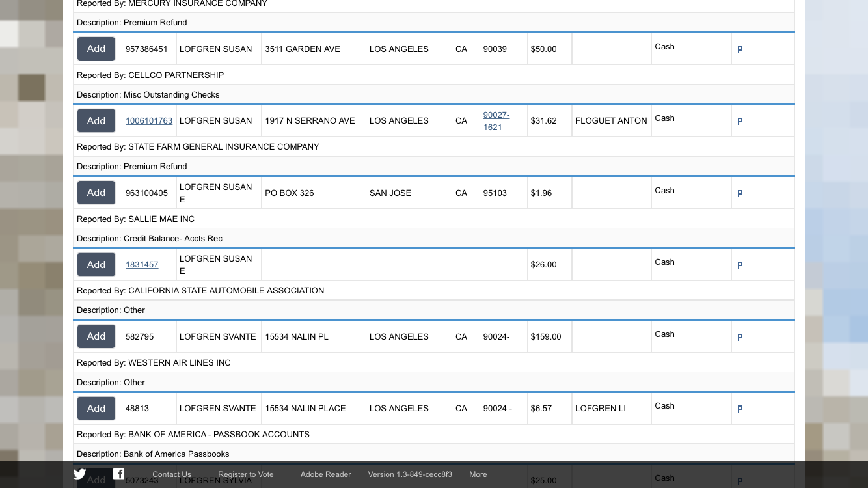
Task: Select co-owner FLOGUET ANTON
Action: tap(611, 121)
